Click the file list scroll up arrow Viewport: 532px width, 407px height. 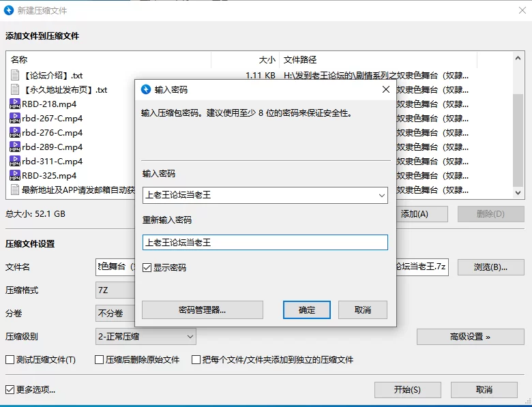pos(518,58)
